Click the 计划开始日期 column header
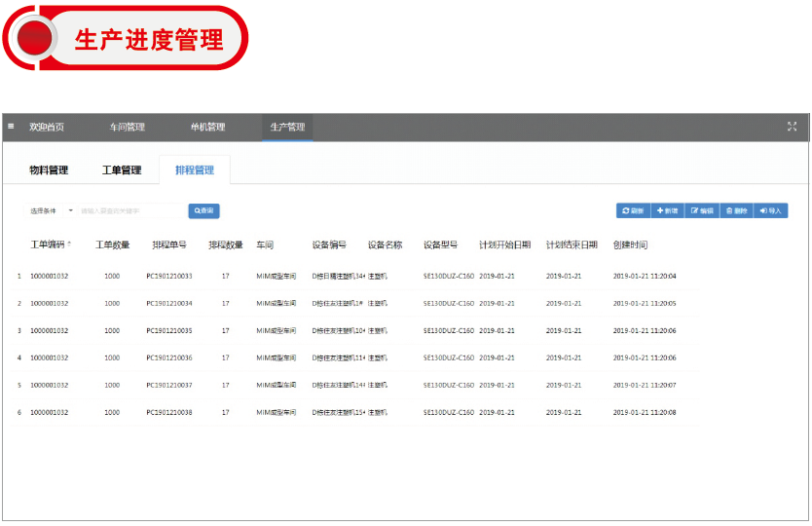812x526 pixels. (x=505, y=244)
